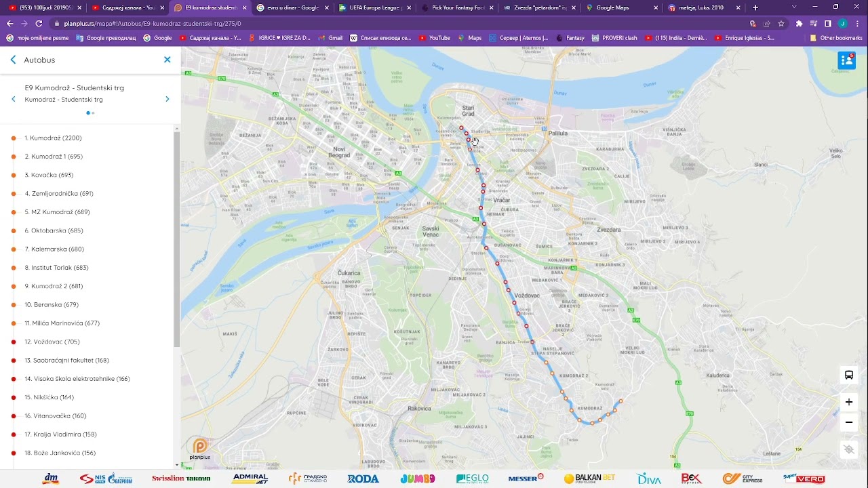Zoom out the map with minus button
This screenshot has width=868, height=488.
point(848,422)
